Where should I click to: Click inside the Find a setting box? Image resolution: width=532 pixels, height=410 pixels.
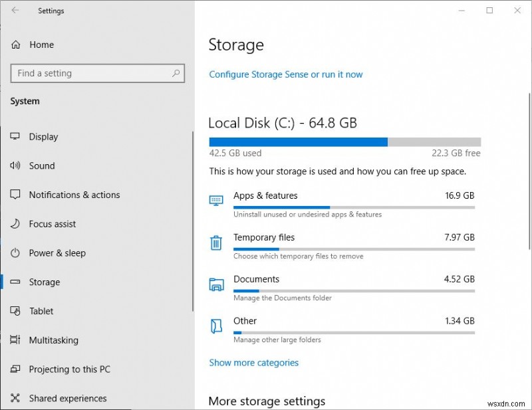coord(97,73)
